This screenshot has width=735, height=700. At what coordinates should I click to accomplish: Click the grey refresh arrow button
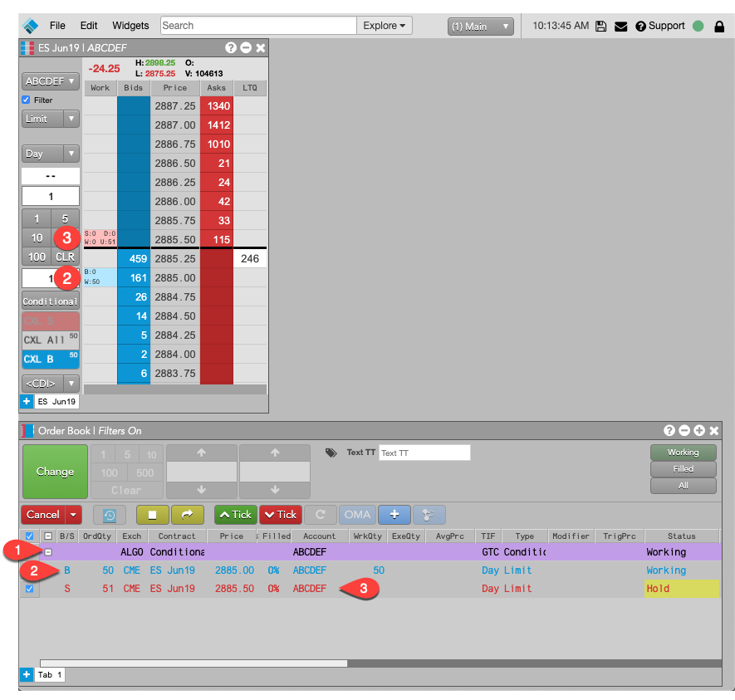click(x=320, y=515)
